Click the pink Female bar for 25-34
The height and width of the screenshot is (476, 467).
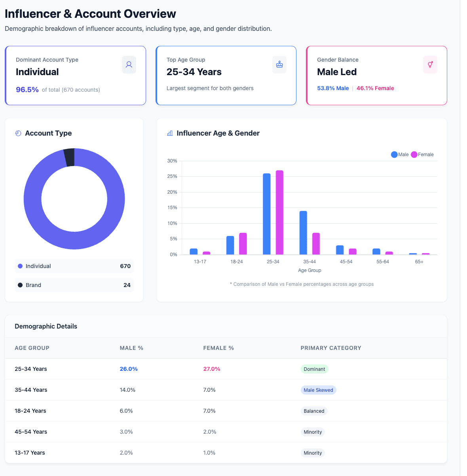(279, 212)
